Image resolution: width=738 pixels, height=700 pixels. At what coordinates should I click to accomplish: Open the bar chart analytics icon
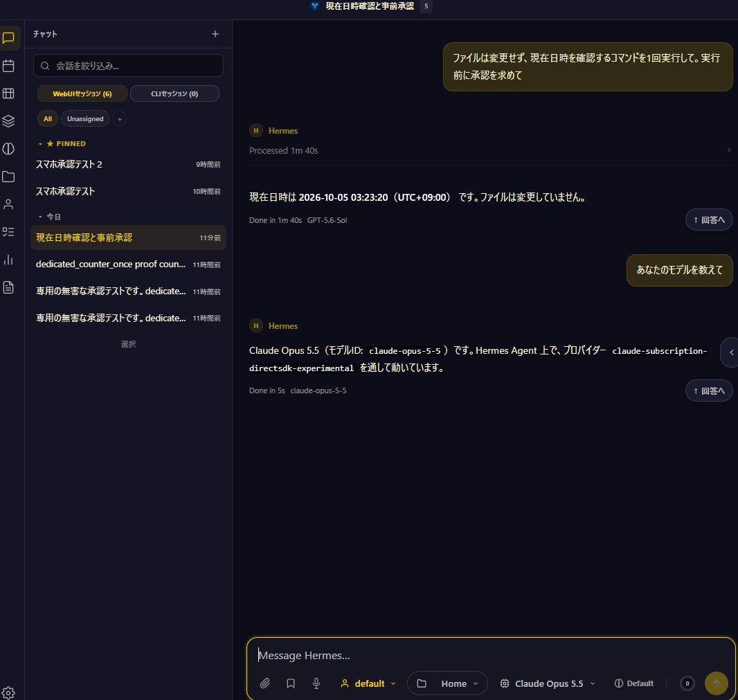[x=8, y=260]
